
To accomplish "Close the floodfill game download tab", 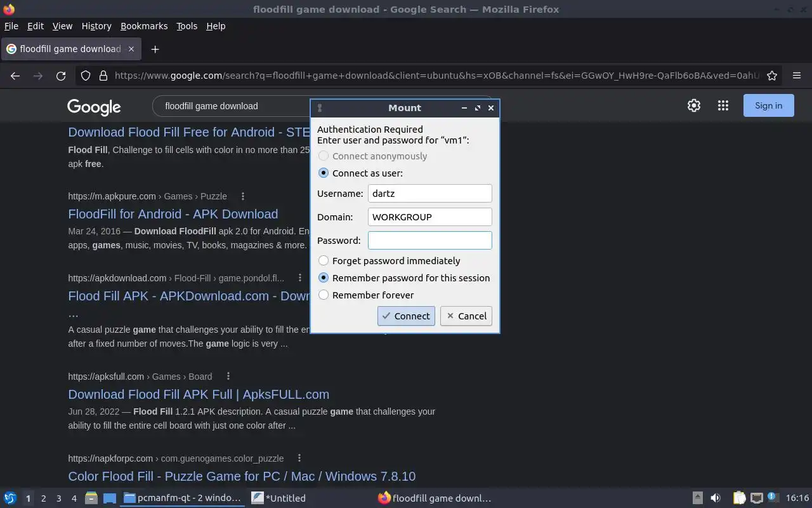I will click(131, 49).
